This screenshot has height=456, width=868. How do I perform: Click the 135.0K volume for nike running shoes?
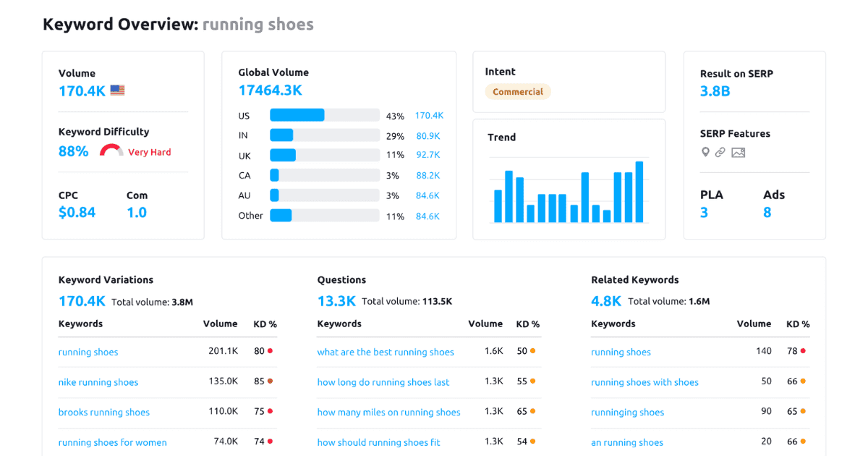[x=223, y=381]
